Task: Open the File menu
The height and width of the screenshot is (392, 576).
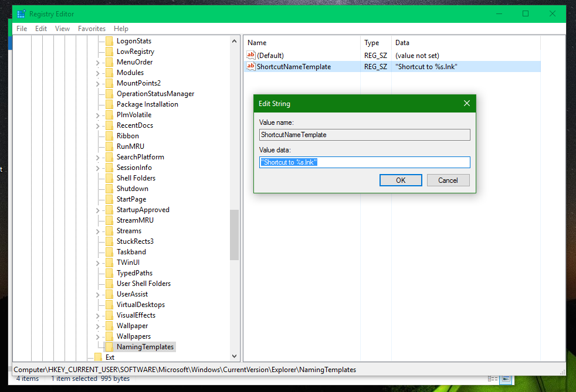Action: (x=22, y=29)
